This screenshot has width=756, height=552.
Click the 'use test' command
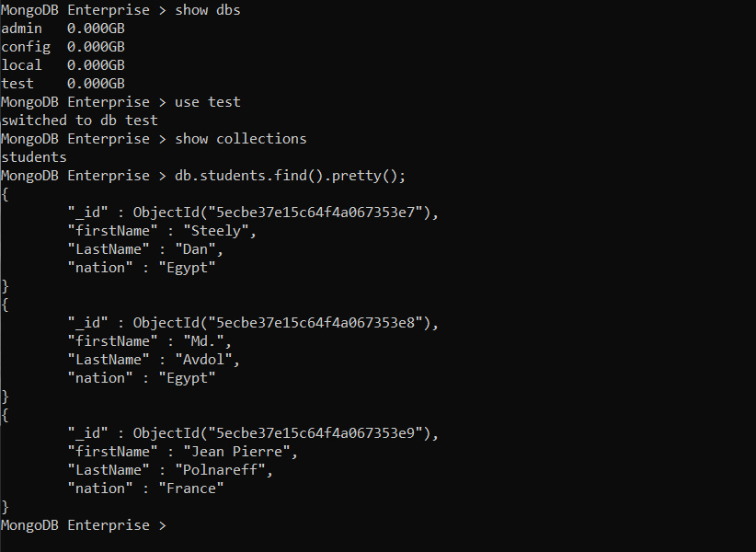[x=207, y=102]
